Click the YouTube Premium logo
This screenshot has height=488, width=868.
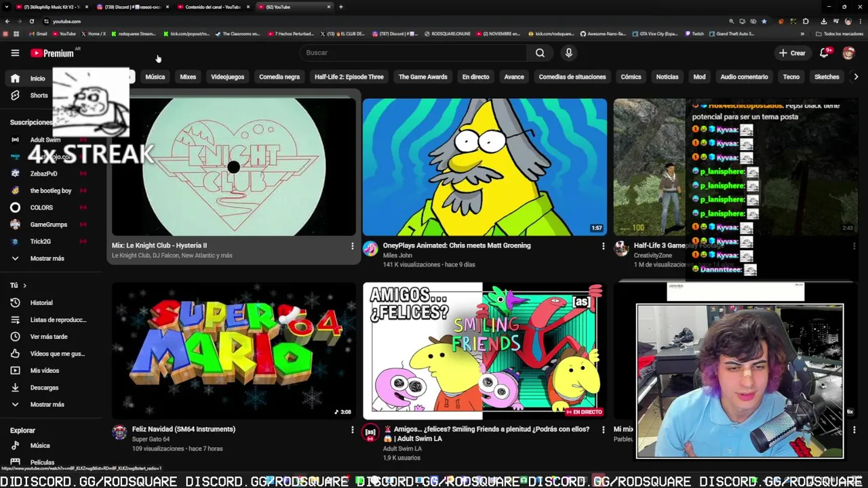coord(52,53)
